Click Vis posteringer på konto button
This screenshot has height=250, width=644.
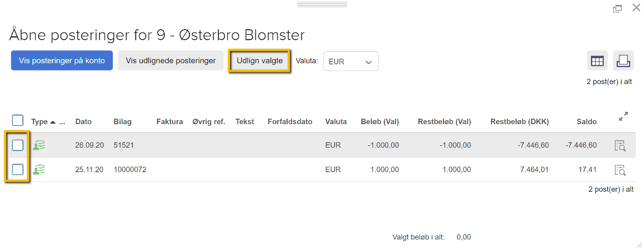(x=62, y=61)
